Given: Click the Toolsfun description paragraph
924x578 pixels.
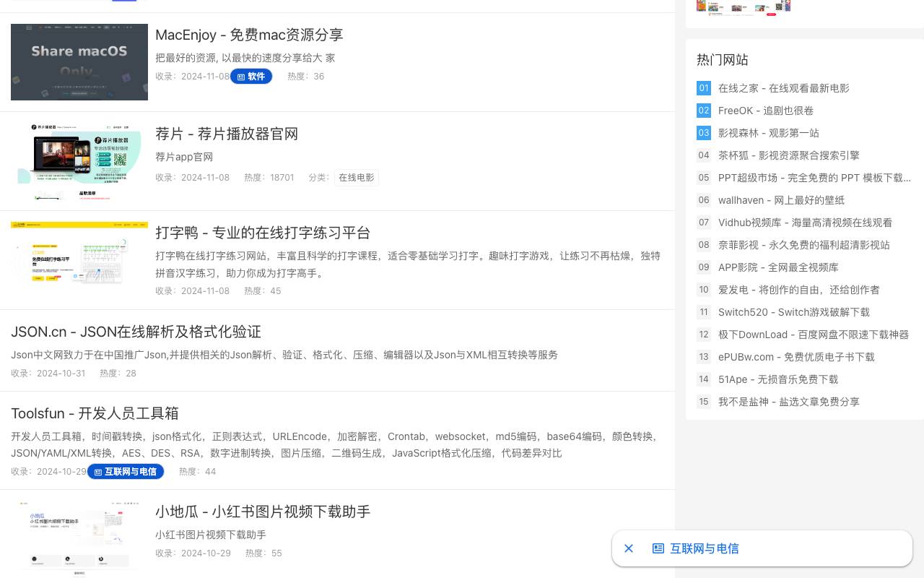Looking at the screenshot, I should [x=336, y=444].
